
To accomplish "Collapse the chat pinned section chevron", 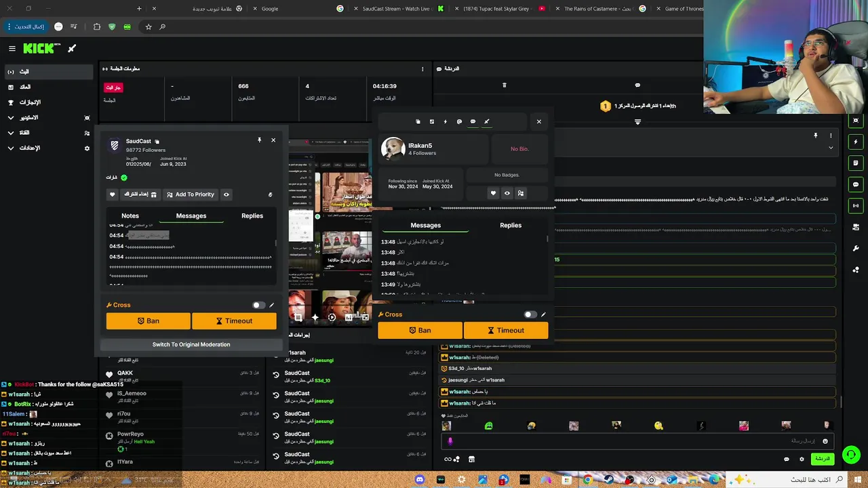I will [831, 148].
